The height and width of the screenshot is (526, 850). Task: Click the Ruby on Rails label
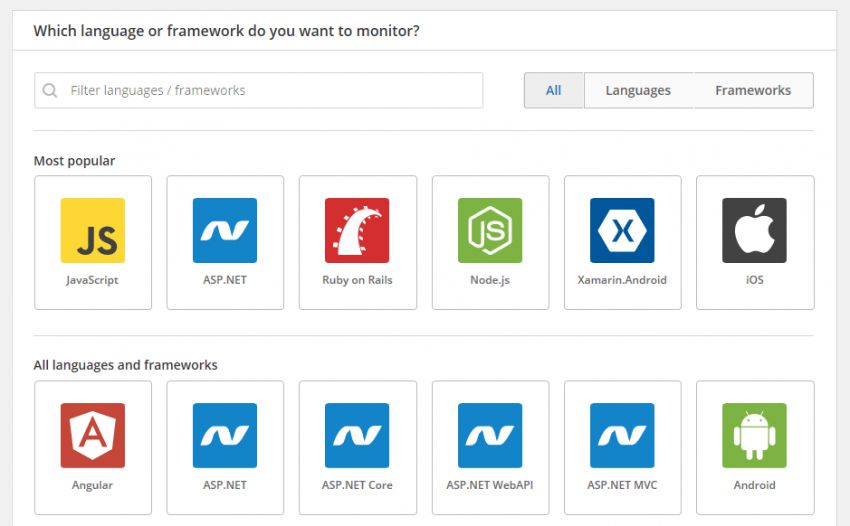[357, 280]
